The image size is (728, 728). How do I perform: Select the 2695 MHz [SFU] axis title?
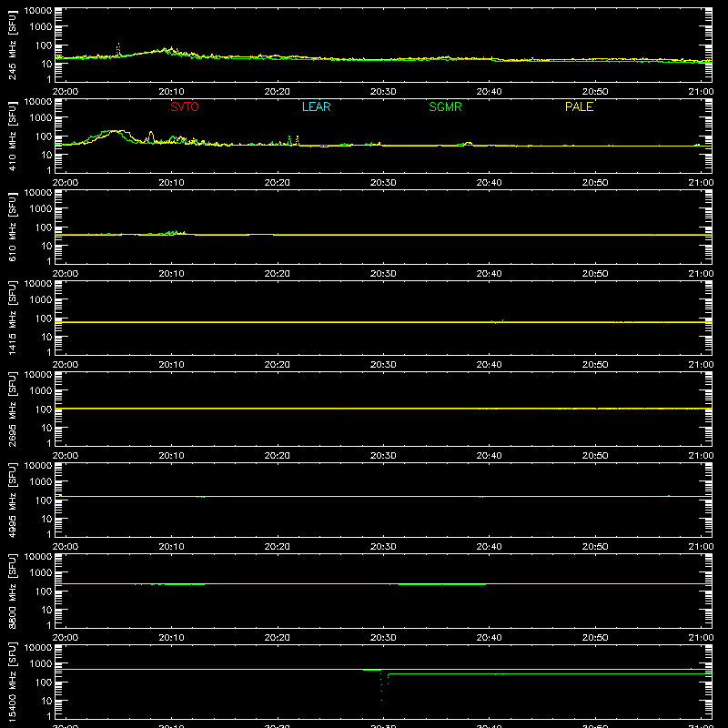point(12,409)
